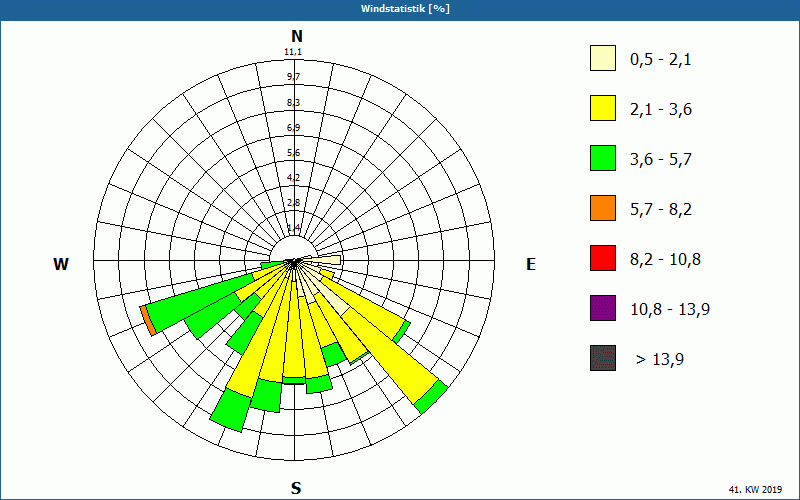Viewport: 800px width, 500px height.
Task: Click the green 3,6 - 5,7 legend swatch
Action: 603,158
